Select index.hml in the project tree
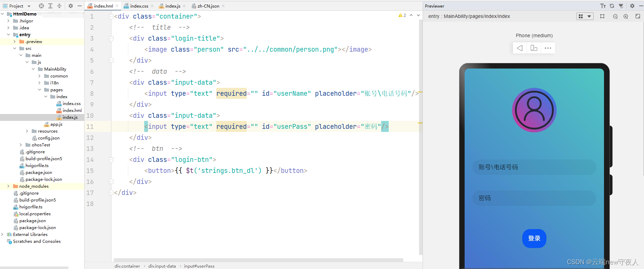Image resolution: width=644 pixels, height=269 pixels. 69,110
